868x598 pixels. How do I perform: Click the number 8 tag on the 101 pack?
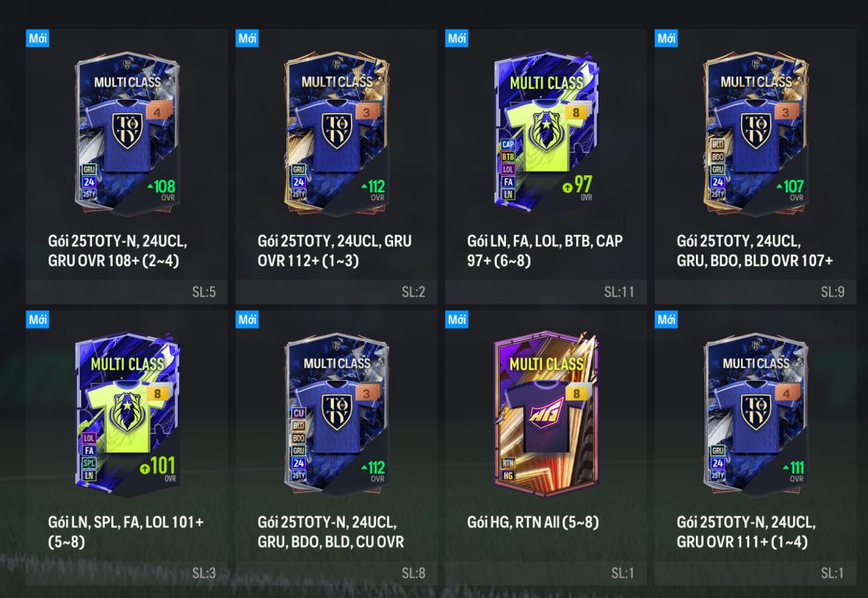click(x=158, y=394)
